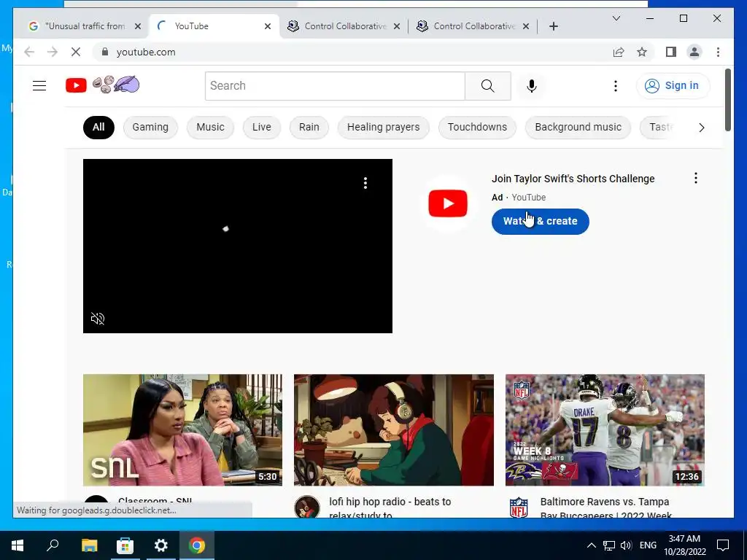The width and height of the screenshot is (747, 560).
Task: Open Microsoft Store from taskbar
Action: 125,545
